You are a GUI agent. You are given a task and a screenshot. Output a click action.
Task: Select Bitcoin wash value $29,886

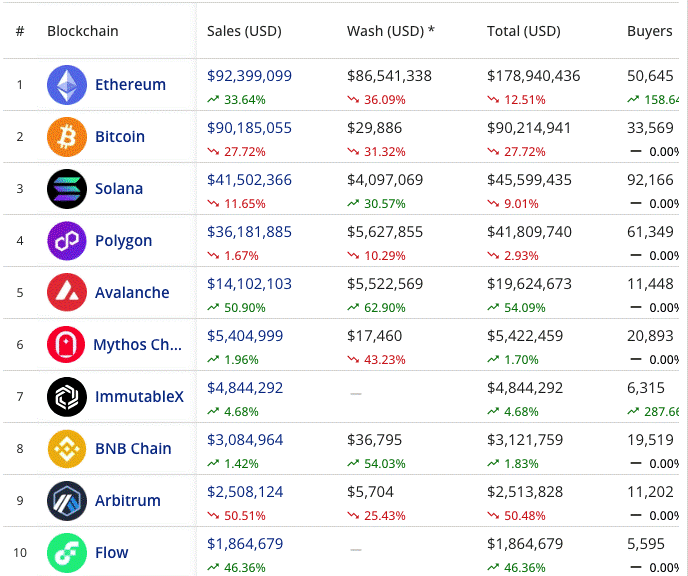coord(374,128)
